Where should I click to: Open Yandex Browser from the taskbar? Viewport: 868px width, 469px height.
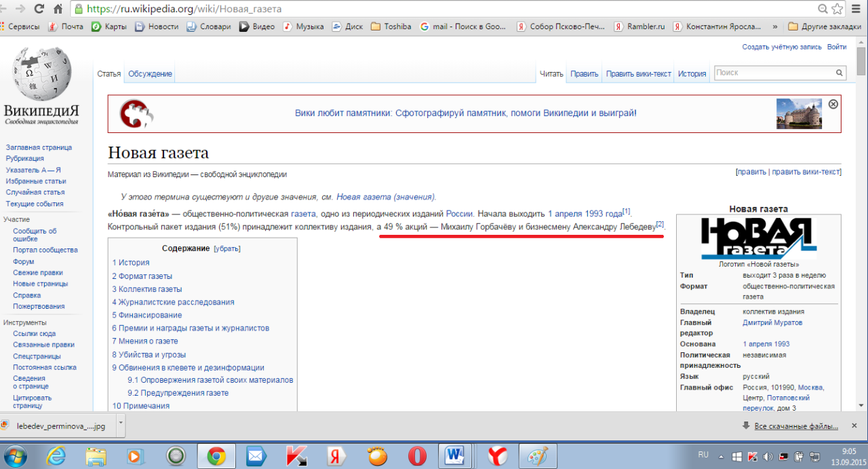pyautogui.click(x=497, y=455)
